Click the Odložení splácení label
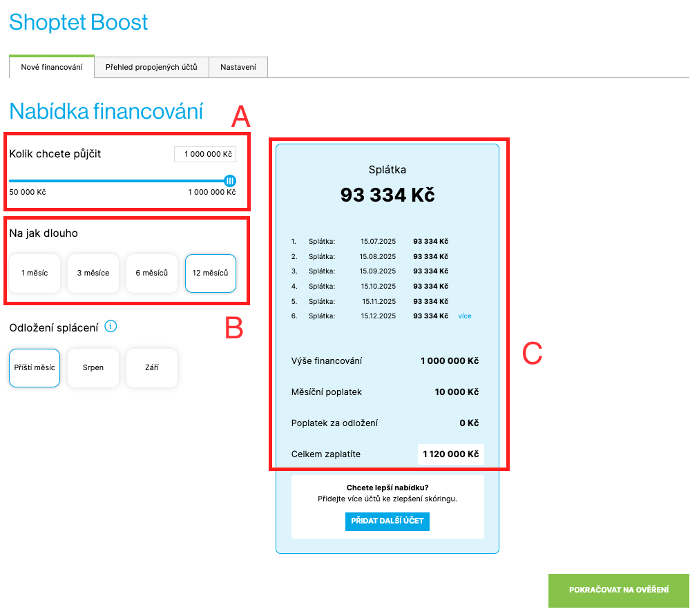This screenshot has height=616, width=699. coord(54,328)
